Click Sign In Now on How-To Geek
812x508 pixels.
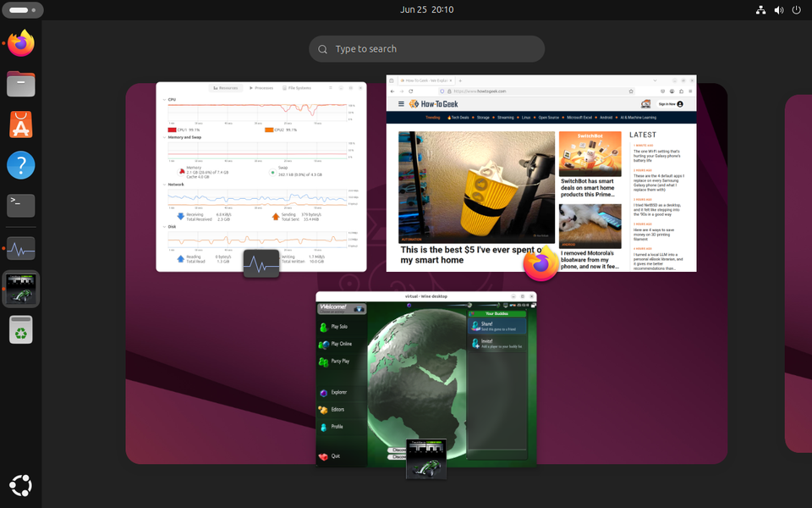pos(671,104)
